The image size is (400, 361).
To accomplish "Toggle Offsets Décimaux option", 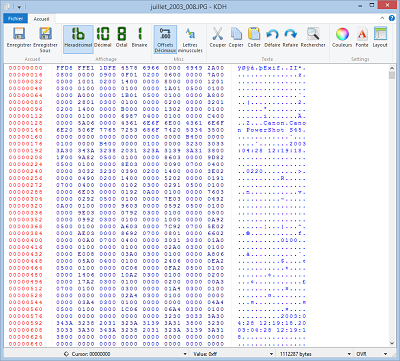I will click(x=165, y=39).
